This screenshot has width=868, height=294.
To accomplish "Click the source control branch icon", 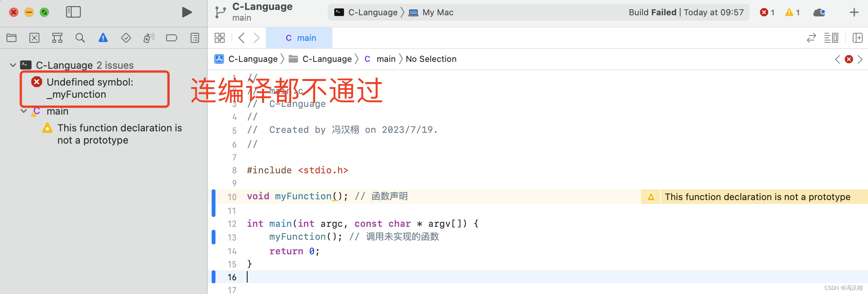I will [x=220, y=12].
